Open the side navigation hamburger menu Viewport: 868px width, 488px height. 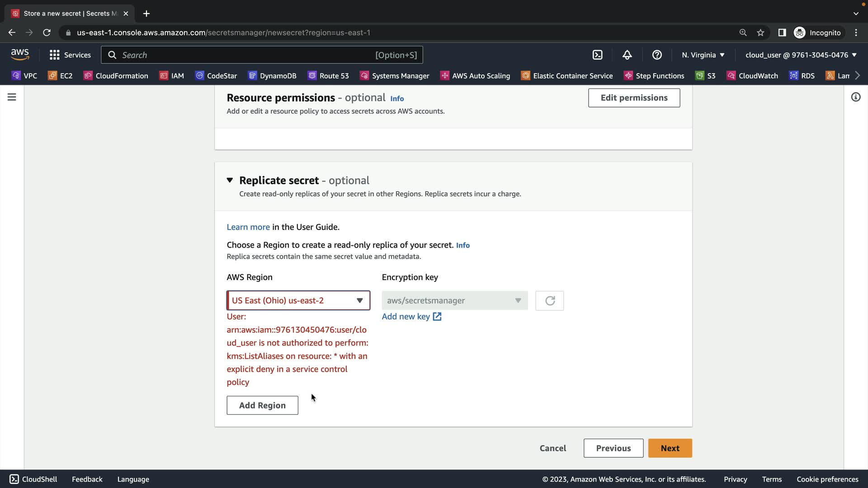(12, 97)
